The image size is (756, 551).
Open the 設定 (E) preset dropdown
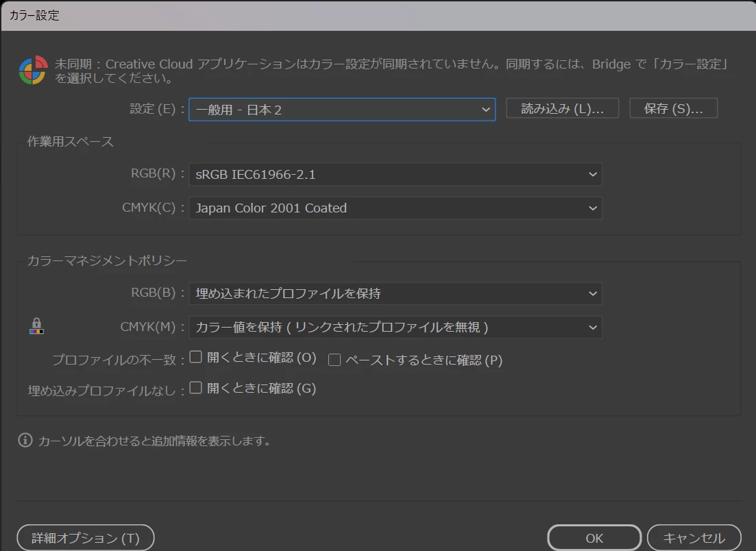click(342, 110)
